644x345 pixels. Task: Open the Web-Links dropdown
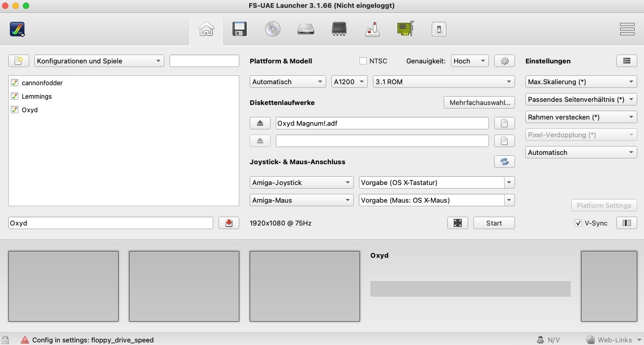[x=614, y=340]
